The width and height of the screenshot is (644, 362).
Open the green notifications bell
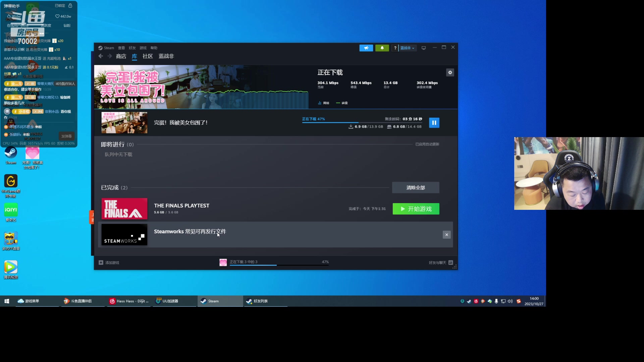pos(382,48)
